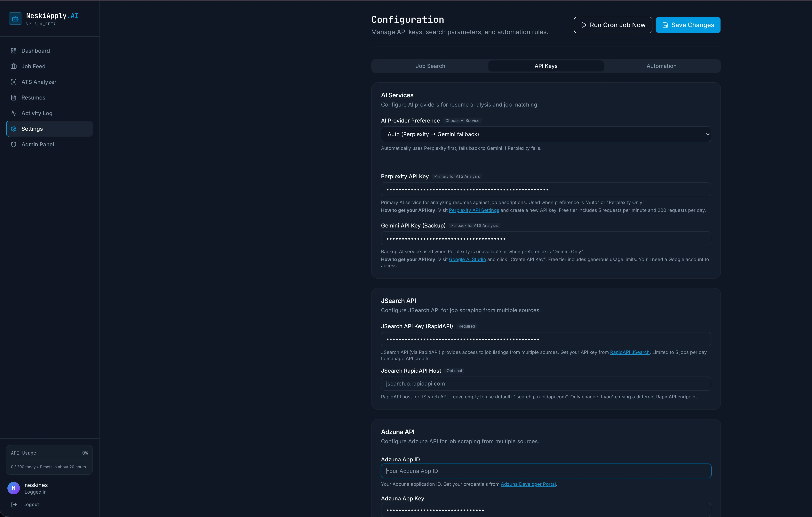Open Perplexity API Settings link
This screenshot has width=812, height=517.
pos(474,210)
